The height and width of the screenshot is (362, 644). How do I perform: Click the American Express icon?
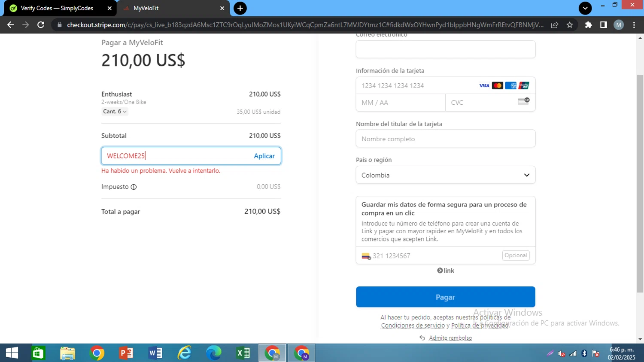click(x=510, y=85)
